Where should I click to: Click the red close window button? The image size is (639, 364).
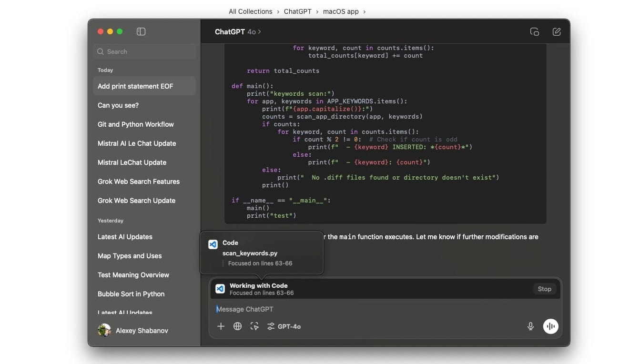[101, 31]
